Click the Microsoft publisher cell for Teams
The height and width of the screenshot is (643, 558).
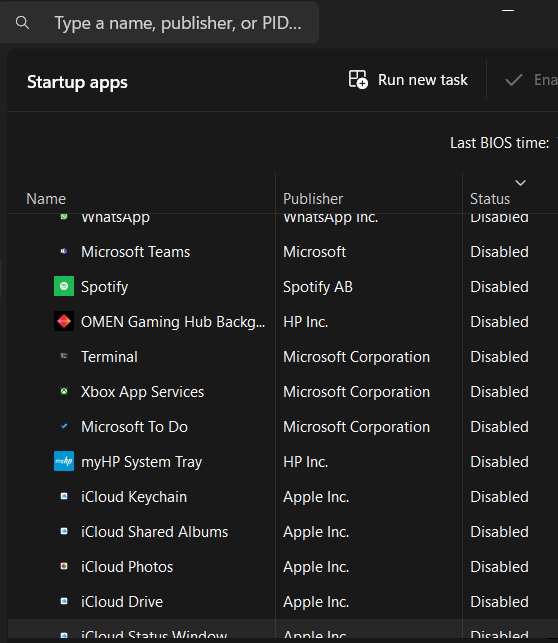[x=314, y=252]
